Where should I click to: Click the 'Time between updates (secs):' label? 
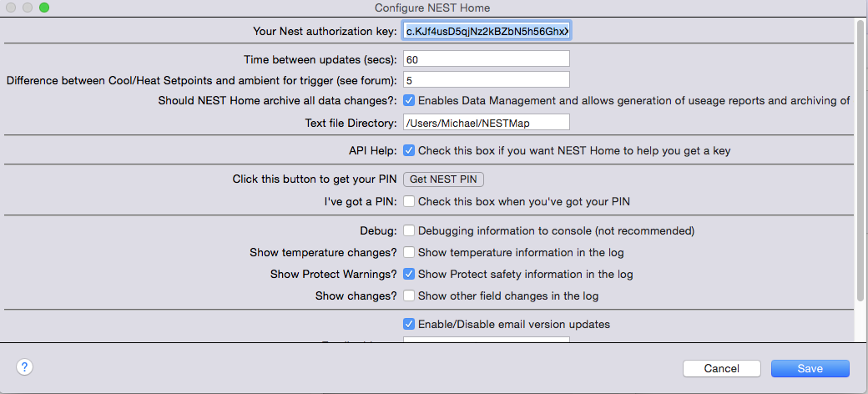(x=320, y=58)
